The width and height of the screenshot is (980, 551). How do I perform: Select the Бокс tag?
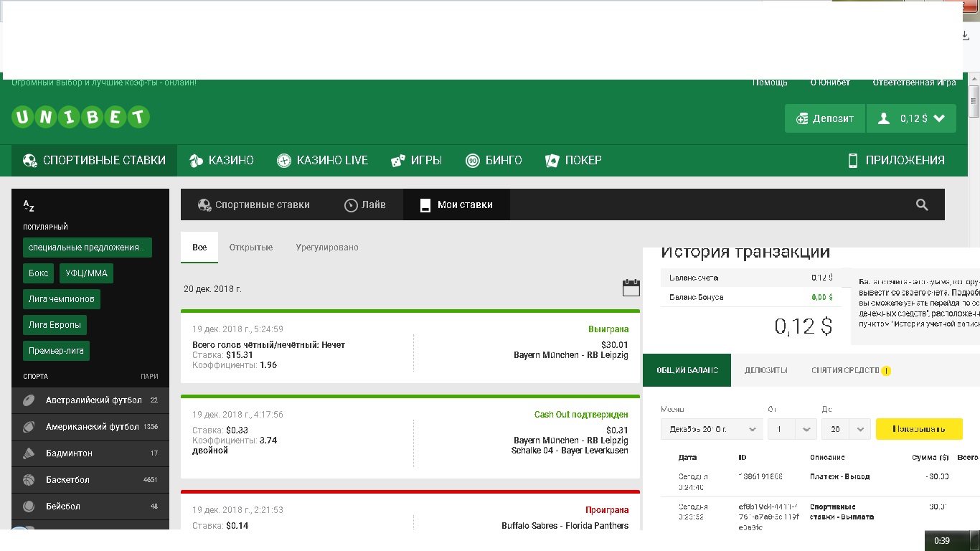click(39, 273)
